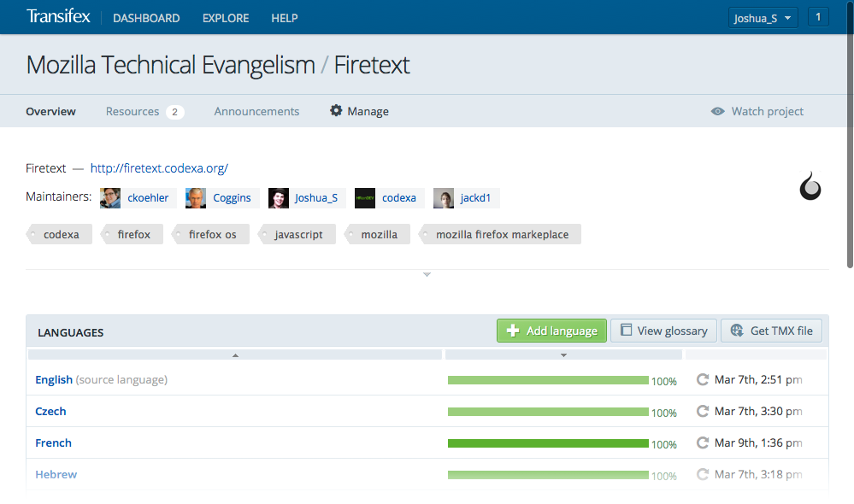Click the page vertical scrollbar

[850, 136]
